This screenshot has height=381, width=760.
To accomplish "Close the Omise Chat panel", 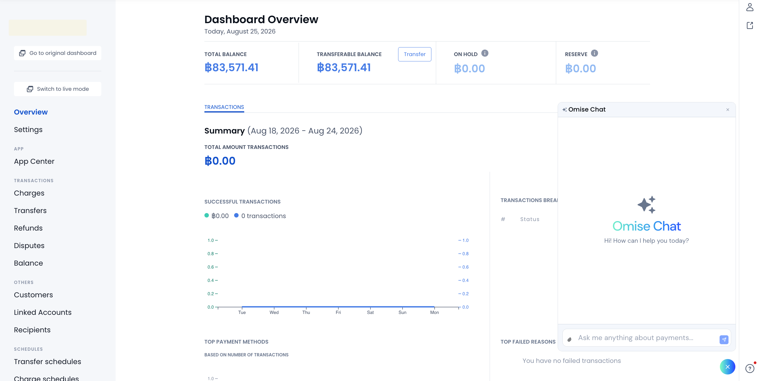I will tap(728, 110).
